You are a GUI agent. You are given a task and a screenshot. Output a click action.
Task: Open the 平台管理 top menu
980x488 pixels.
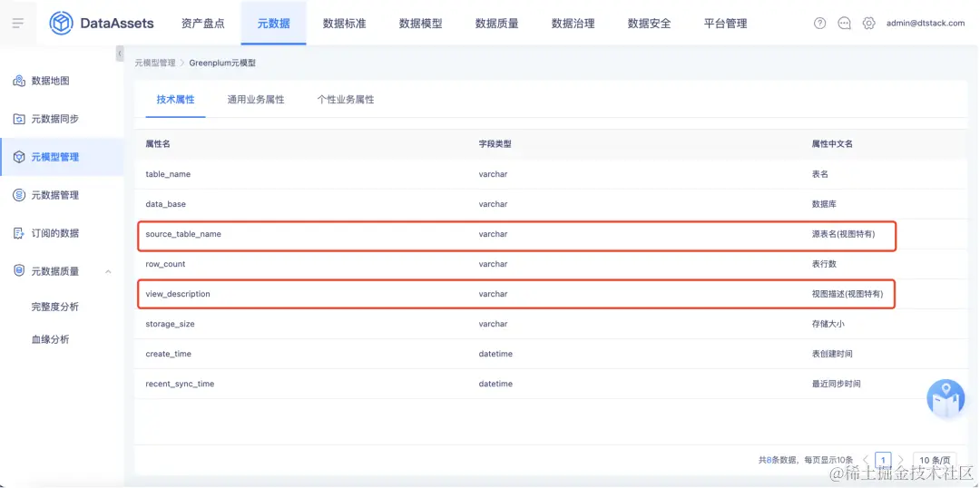tap(726, 24)
